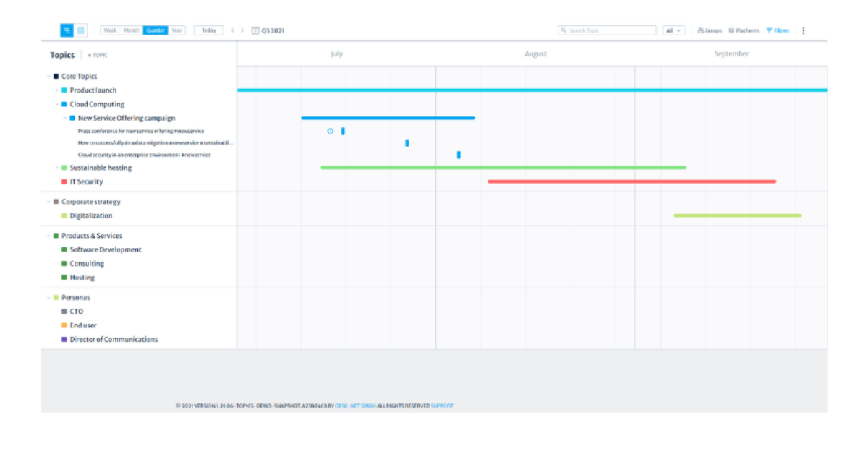Expand the Product launch topic
The image size is (868, 454).
[x=56, y=90]
